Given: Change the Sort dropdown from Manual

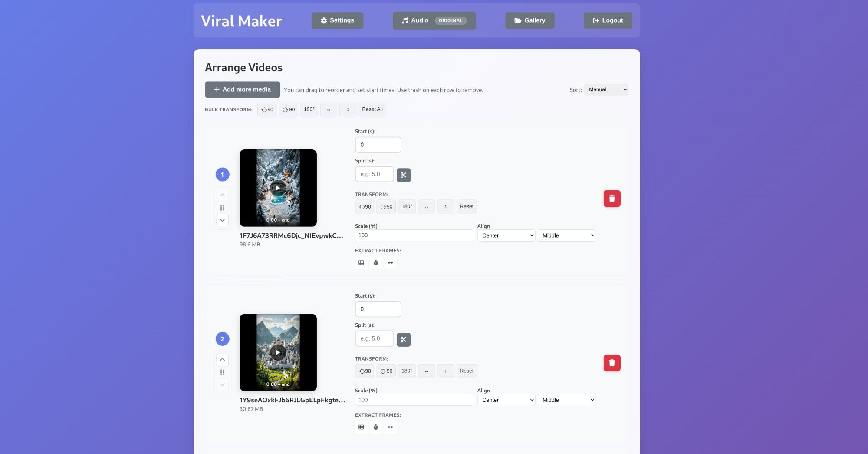Looking at the screenshot, I should click(606, 89).
